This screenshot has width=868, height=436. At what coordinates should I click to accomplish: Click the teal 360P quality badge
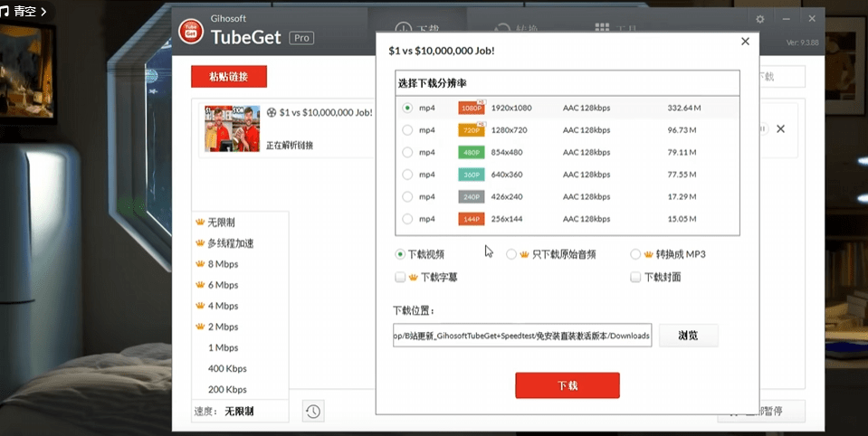pos(472,175)
